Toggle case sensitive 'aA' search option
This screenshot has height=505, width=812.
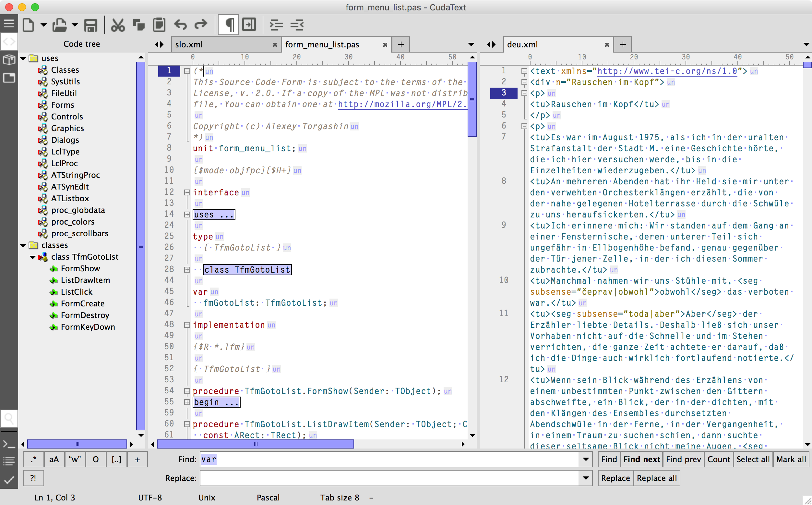[54, 460]
